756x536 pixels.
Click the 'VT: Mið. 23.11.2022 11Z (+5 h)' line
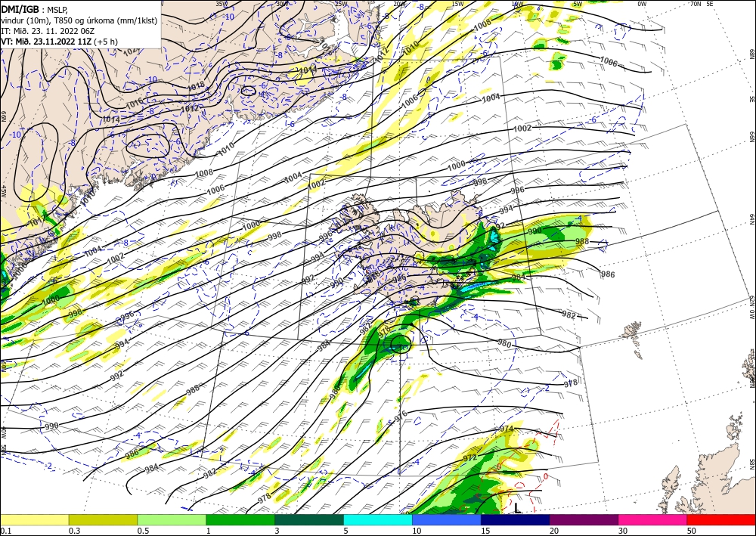59,41
